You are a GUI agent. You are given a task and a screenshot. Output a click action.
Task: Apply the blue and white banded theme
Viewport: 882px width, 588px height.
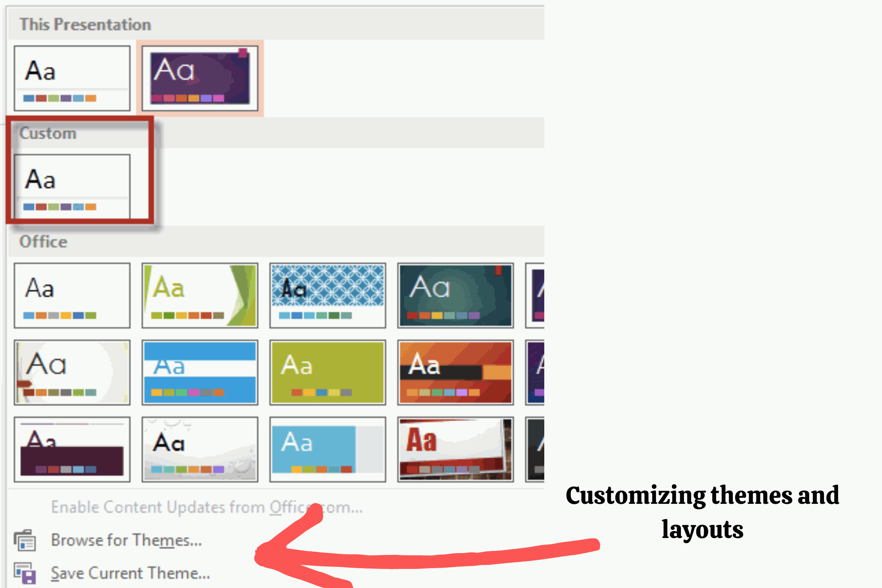click(x=200, y=372)
